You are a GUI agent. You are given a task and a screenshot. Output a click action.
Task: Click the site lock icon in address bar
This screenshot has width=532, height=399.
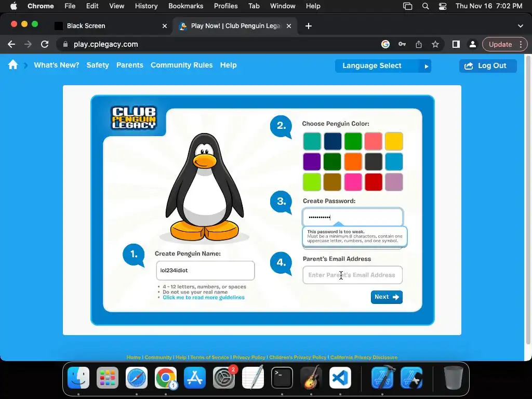[x=65, y=44]
